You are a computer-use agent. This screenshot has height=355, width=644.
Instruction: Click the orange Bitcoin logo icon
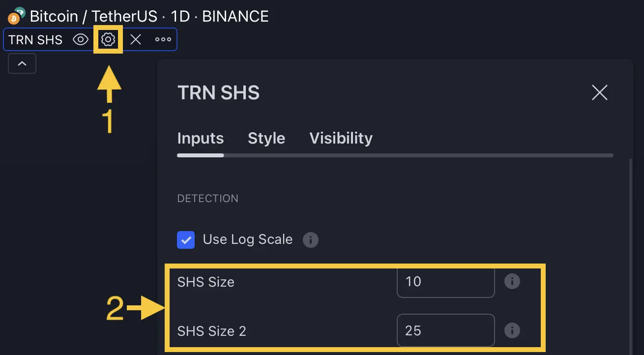tap(13, 19)
